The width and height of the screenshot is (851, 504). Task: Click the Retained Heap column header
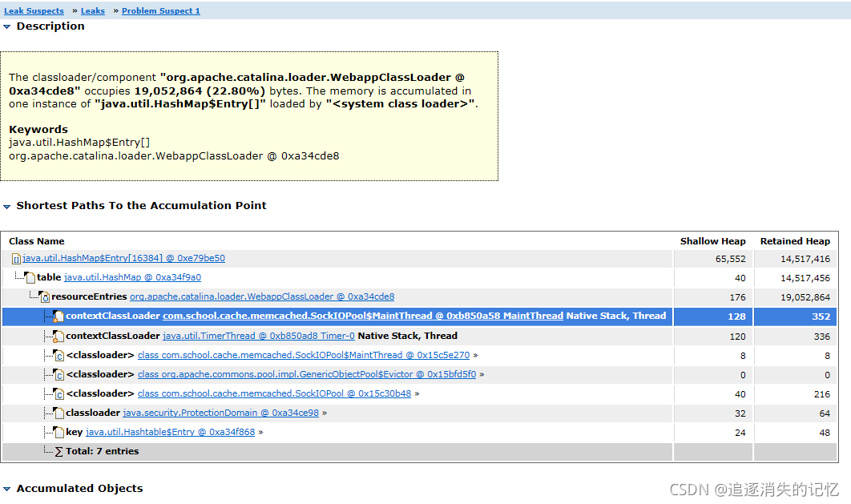(795, 241)
